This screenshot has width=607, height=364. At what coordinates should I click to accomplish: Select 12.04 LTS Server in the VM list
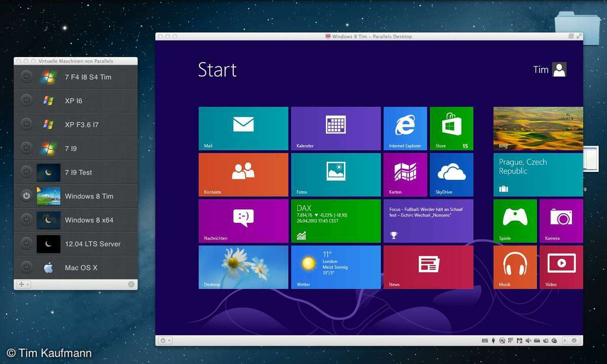pos(76,244)
